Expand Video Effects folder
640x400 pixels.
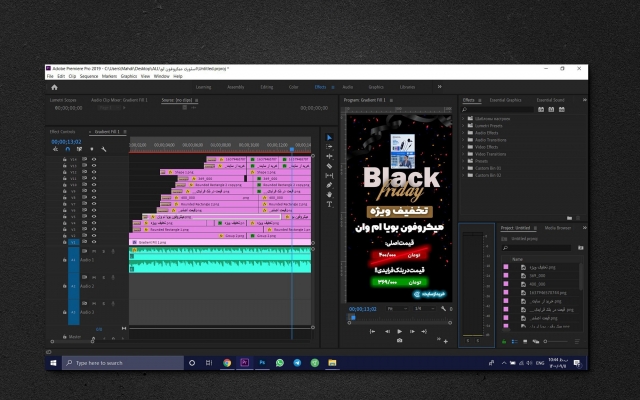point(464,147)
